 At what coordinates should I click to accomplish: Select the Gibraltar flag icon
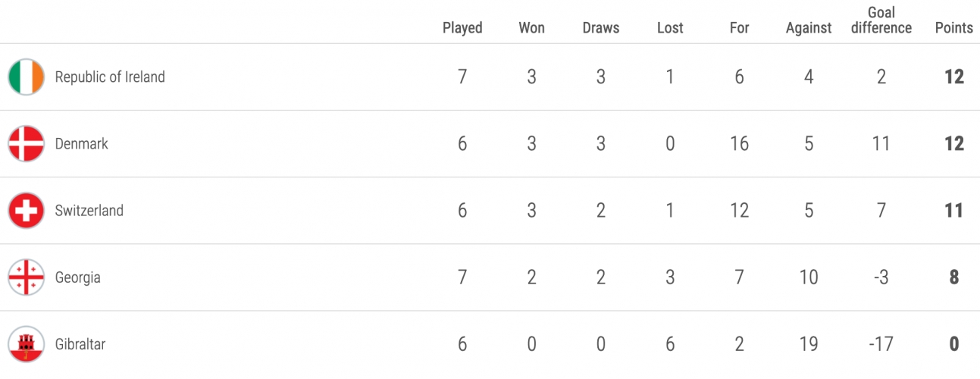coord(27,344)
